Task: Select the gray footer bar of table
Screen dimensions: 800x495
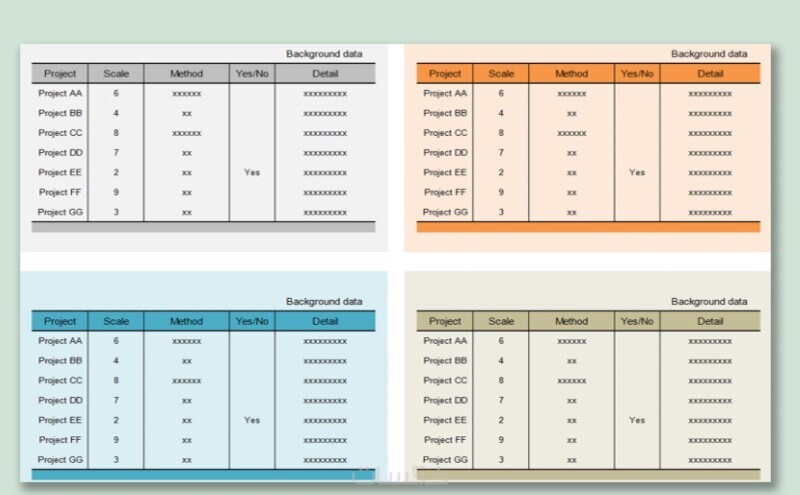Action: 203,227
